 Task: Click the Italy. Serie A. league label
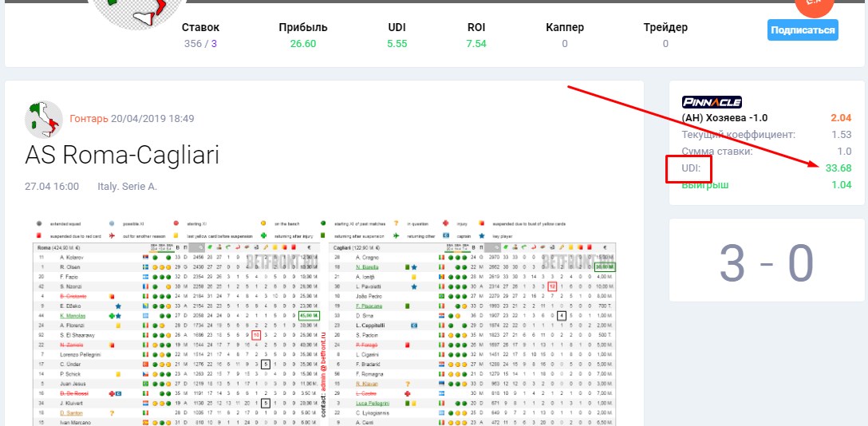click(127, 187)
